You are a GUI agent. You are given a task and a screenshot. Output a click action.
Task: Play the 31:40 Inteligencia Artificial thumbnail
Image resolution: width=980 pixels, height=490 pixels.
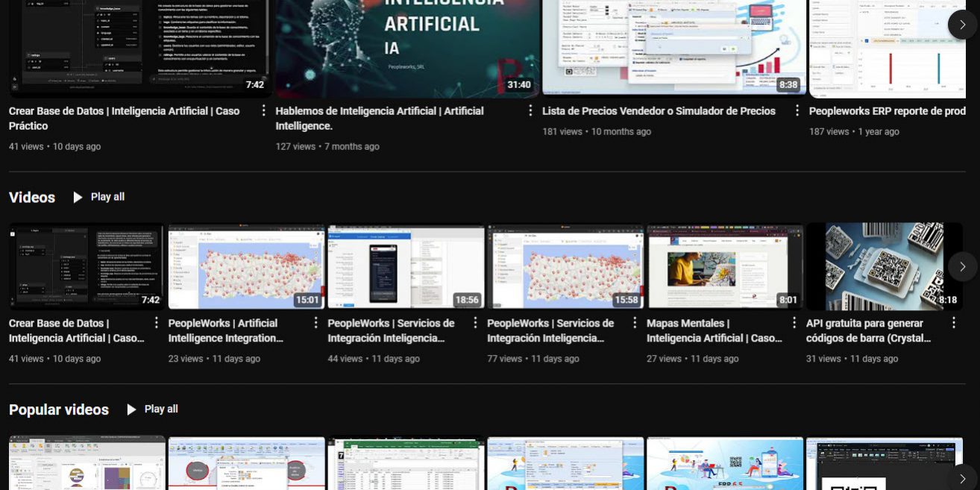click(x=407, y=45)
